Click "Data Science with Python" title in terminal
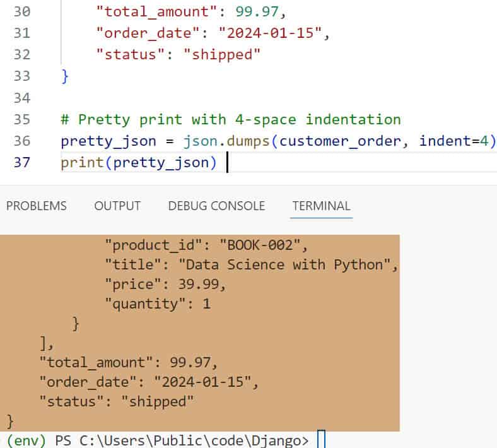 284,265
